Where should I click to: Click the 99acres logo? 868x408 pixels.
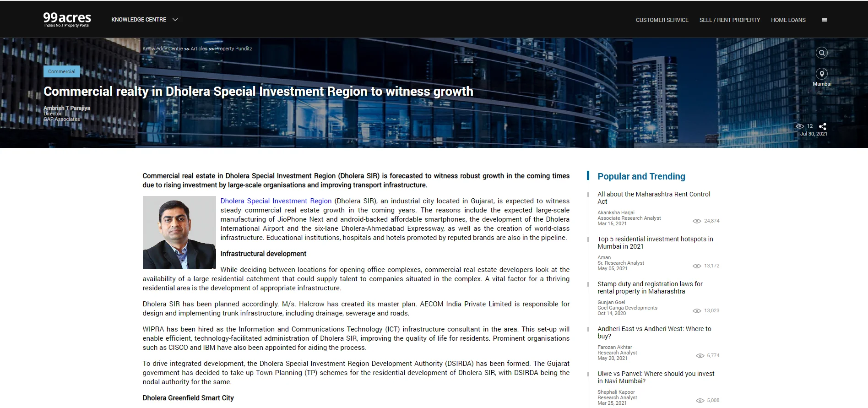(x=67, y=19)
